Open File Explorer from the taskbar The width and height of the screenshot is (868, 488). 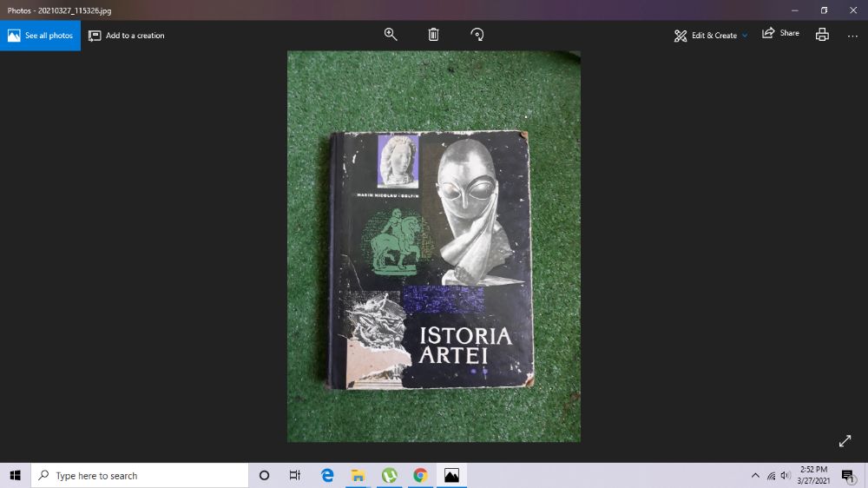tap(358, 475)
